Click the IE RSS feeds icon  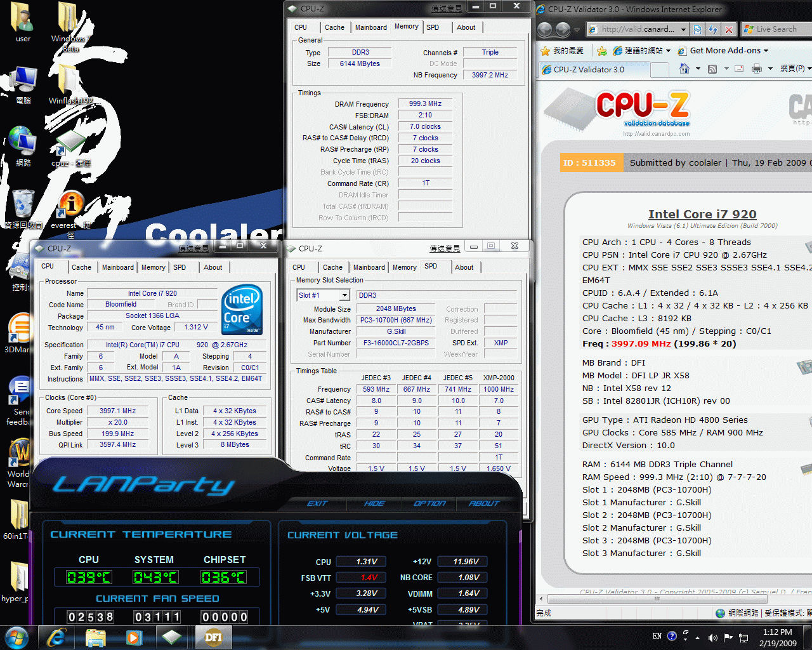tap(712, 69)
